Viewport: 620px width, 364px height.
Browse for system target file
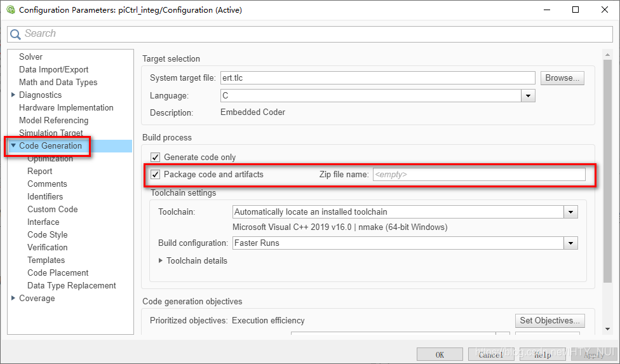coord(562,78)
